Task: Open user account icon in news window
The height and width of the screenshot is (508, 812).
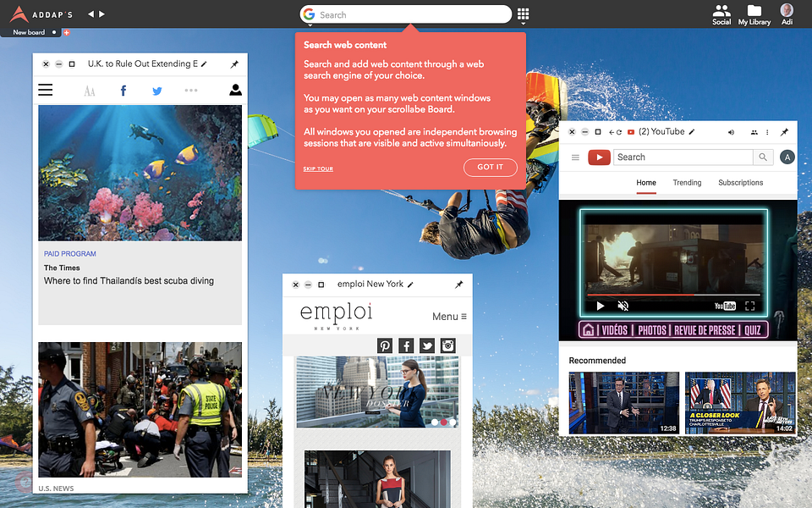Action: pos(236,91)
